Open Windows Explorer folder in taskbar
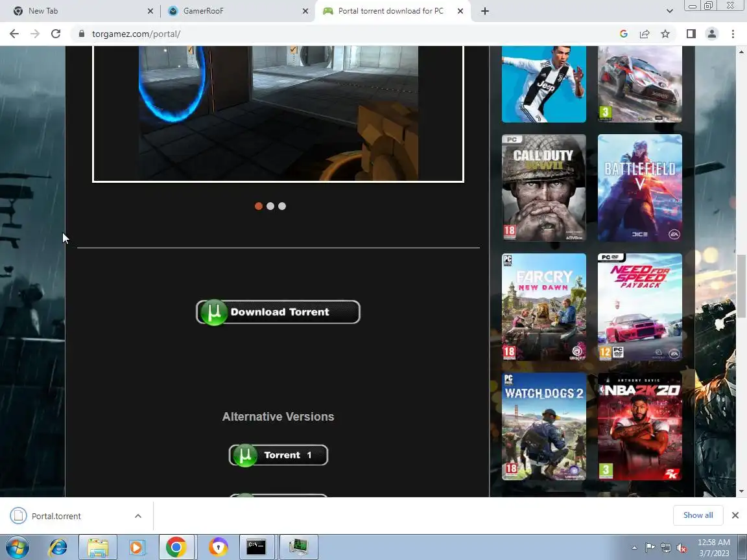Viewport: 747px width, 560px height. [97, 548]
